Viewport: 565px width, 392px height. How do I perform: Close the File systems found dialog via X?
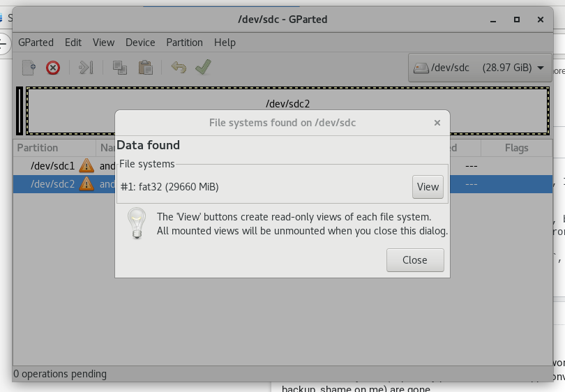tap(437, 123)
